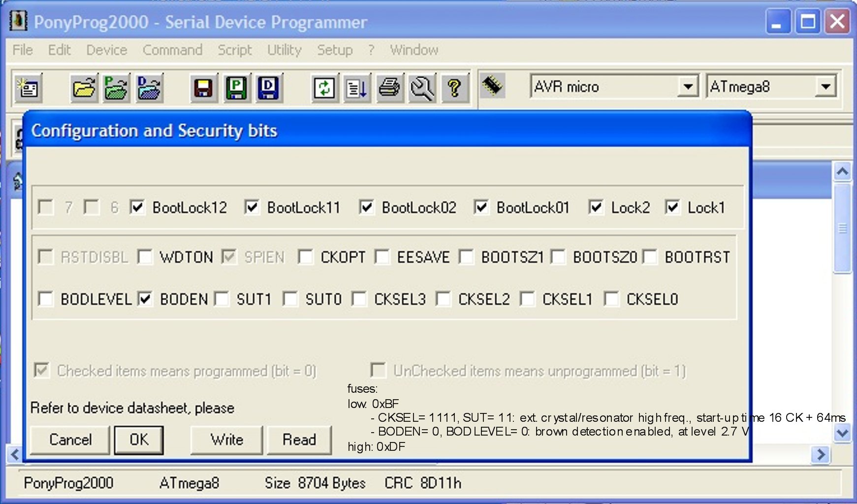
Task: Open device file with yellow folder icon
Action: [84, 89]
